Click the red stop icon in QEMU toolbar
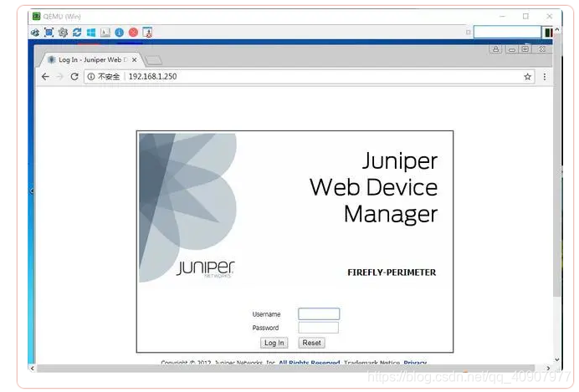The height and width of the screenshot is (392, 579). pos(133,33)
